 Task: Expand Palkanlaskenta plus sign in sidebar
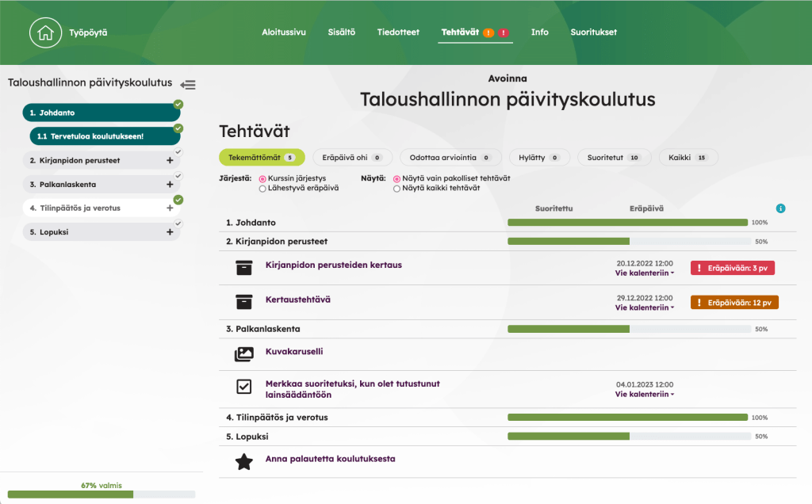point(170,184)
